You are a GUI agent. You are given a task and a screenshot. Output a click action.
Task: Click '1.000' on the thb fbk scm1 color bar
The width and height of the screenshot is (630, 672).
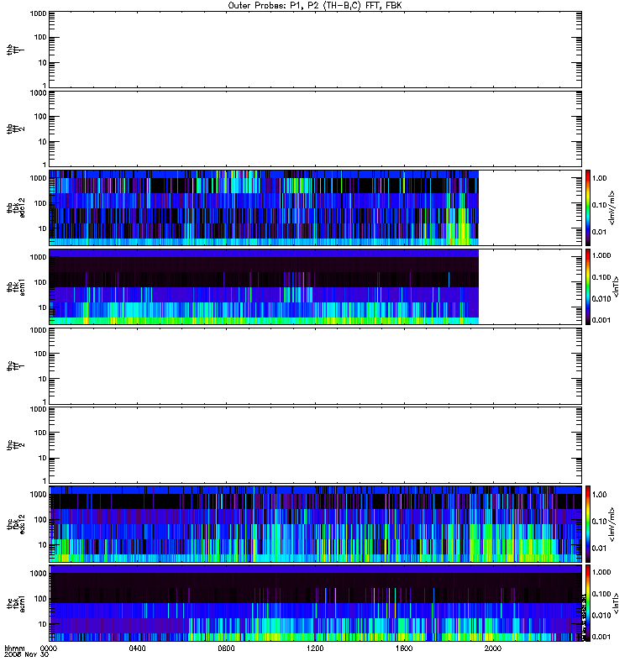coord(601,255)
